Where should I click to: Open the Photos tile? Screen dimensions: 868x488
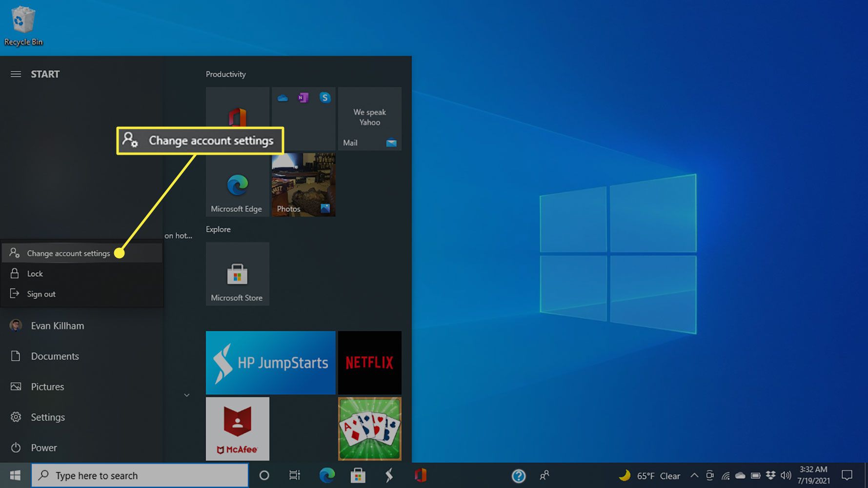tap(303, 185)
